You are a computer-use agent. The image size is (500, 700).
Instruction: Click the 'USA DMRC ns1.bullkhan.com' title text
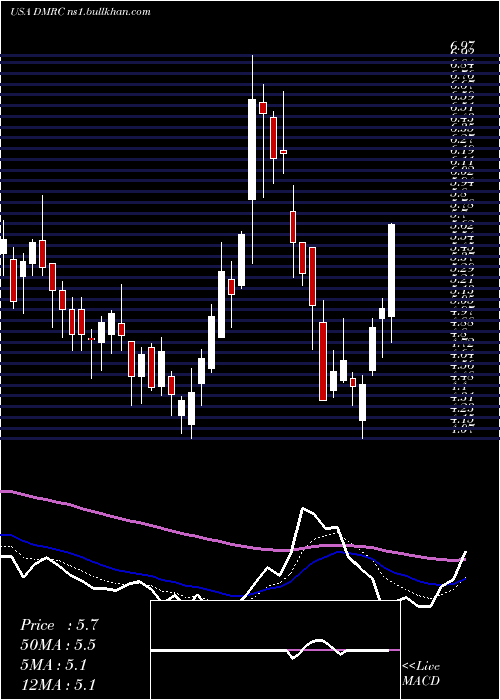pos(80,12)
